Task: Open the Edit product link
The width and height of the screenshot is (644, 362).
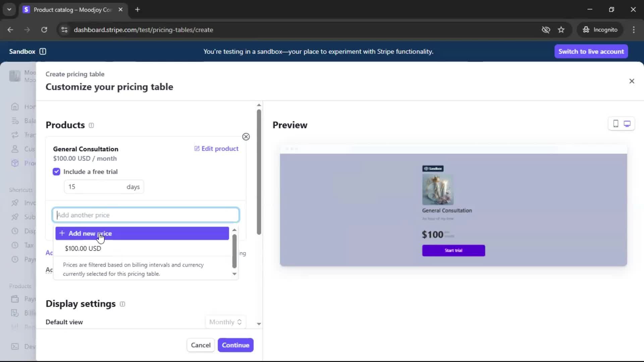Action: click(x=216, y=148)
